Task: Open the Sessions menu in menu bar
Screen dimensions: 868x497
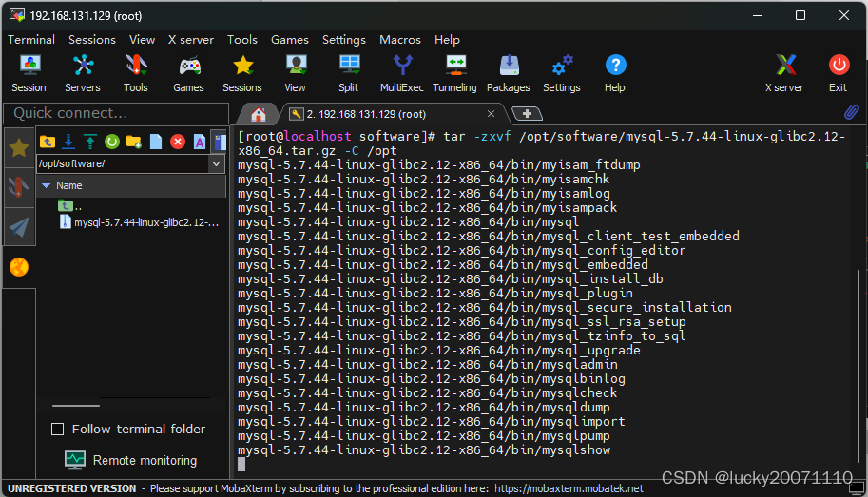Action: [x=92, y=40]
